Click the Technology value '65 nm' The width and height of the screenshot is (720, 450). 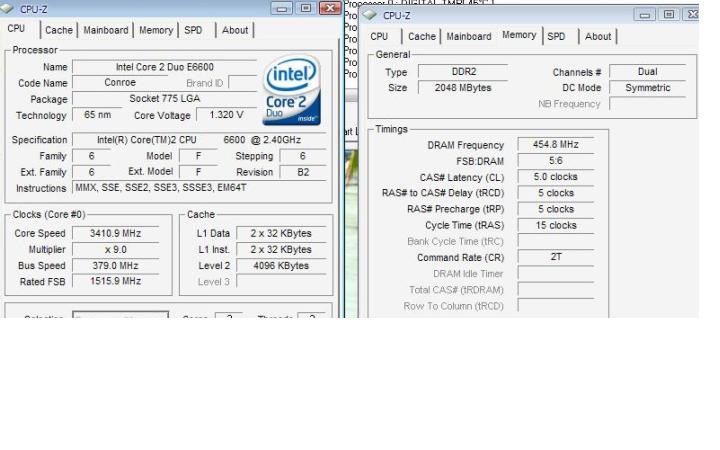pos(97,115)
